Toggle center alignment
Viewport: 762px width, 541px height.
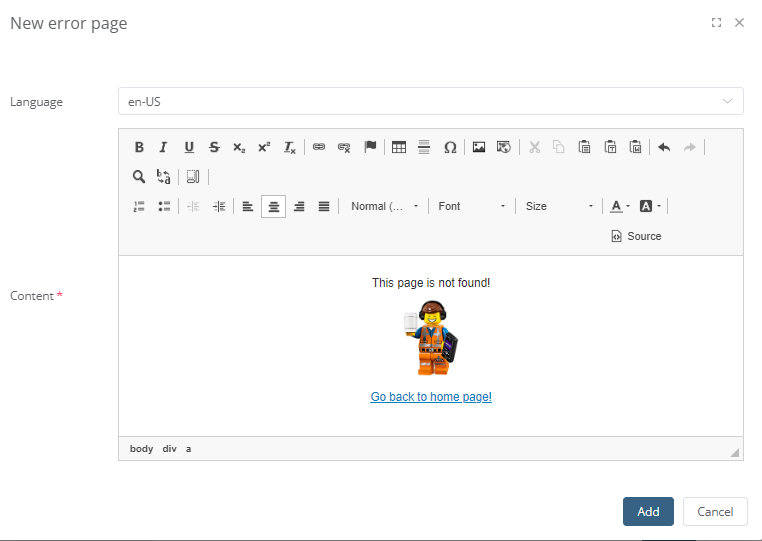(x=274, y=207)
